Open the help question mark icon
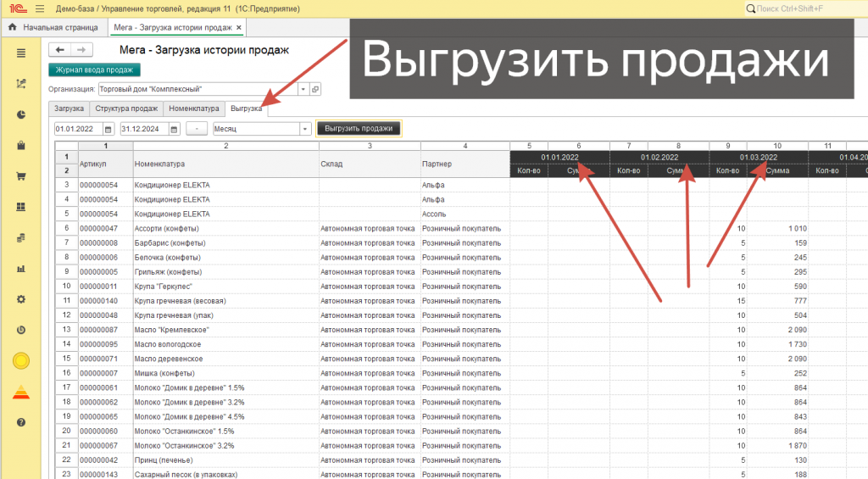Image resolution: width=868 pixels, height=479 pixels. [x=21, y=422]
